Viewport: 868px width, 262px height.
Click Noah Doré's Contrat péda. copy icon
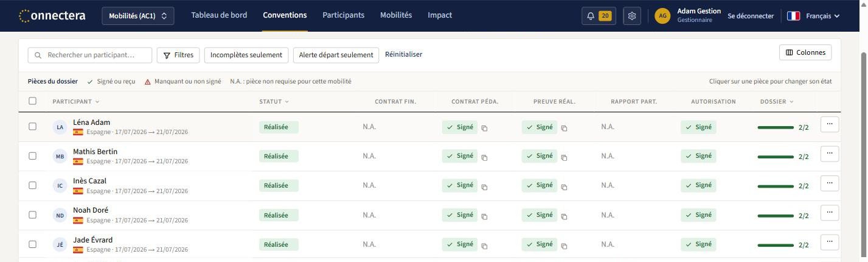(x=485, y=216)
